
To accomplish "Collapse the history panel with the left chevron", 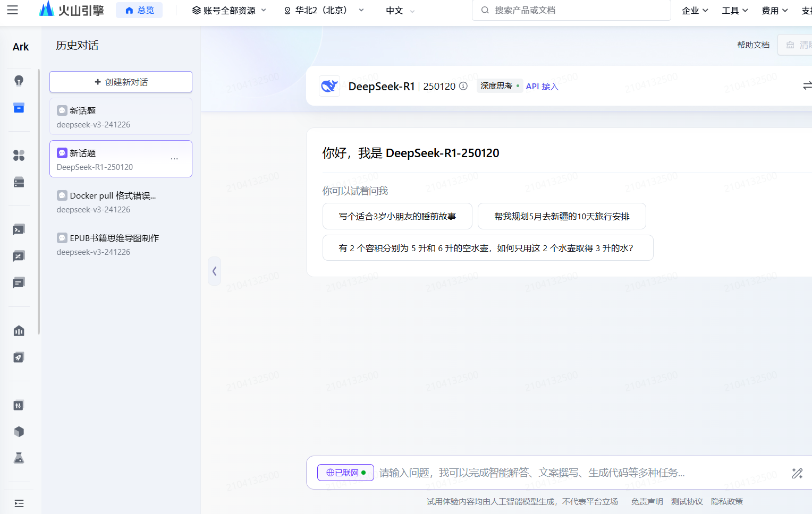I will click(x=214, y=271).
